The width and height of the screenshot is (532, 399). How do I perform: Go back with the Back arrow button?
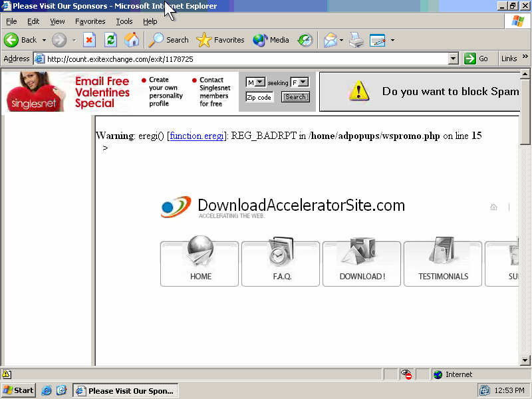pos(21,40)
